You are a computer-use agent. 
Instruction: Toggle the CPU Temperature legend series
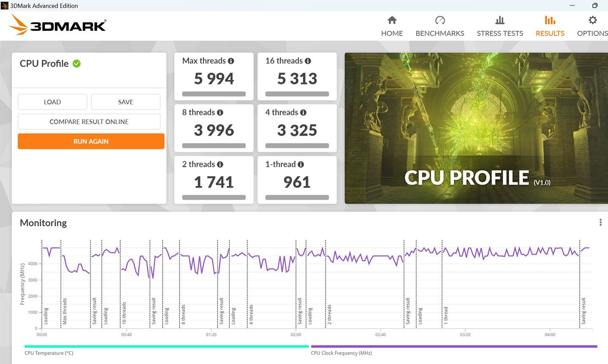49,353
